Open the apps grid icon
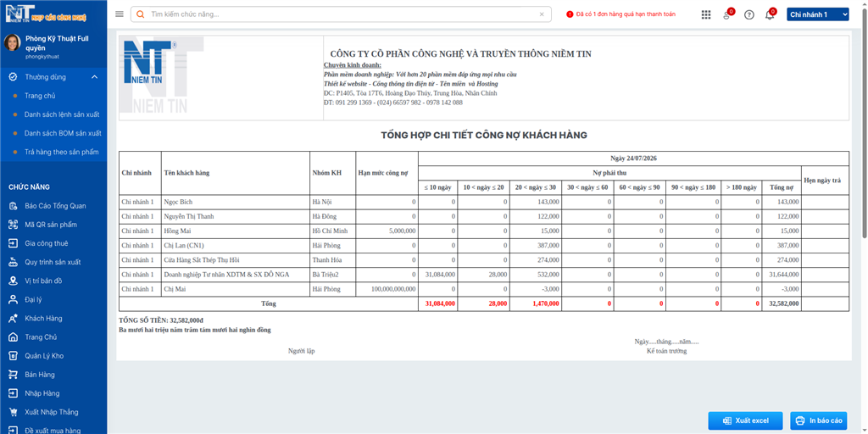868x434 pixels. pyautogui.click(x=706, y=15)
